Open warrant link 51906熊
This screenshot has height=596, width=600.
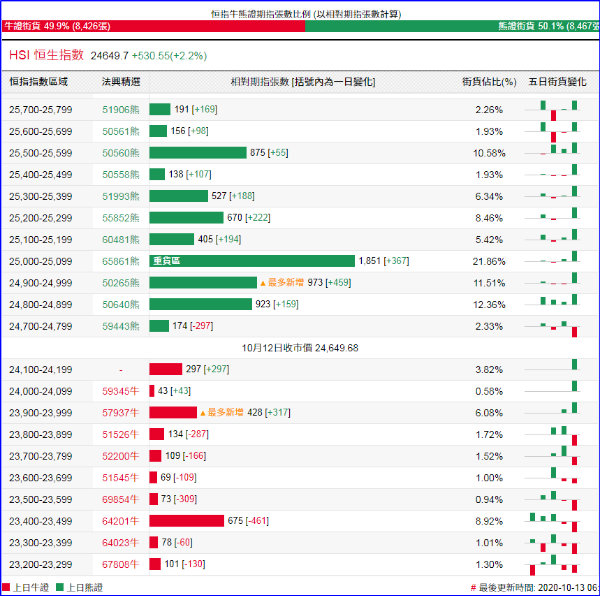pyautogui.click(x=121, y=110)
